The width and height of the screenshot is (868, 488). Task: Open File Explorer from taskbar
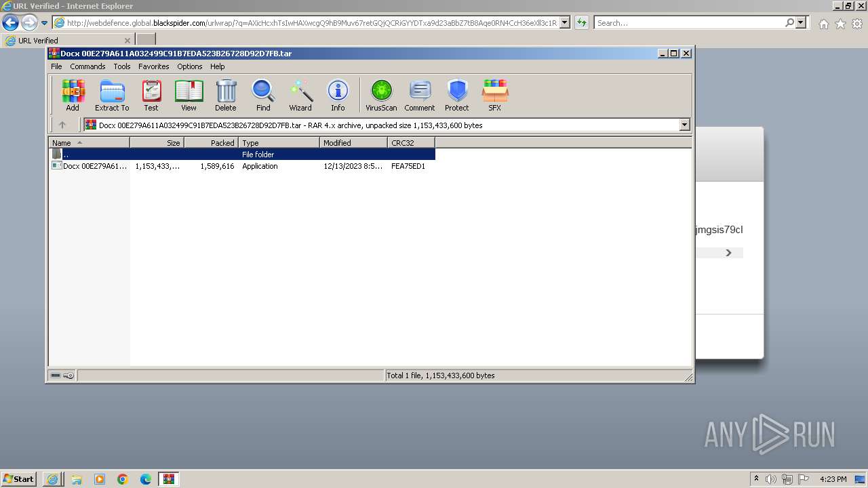[x=76, y=479]
